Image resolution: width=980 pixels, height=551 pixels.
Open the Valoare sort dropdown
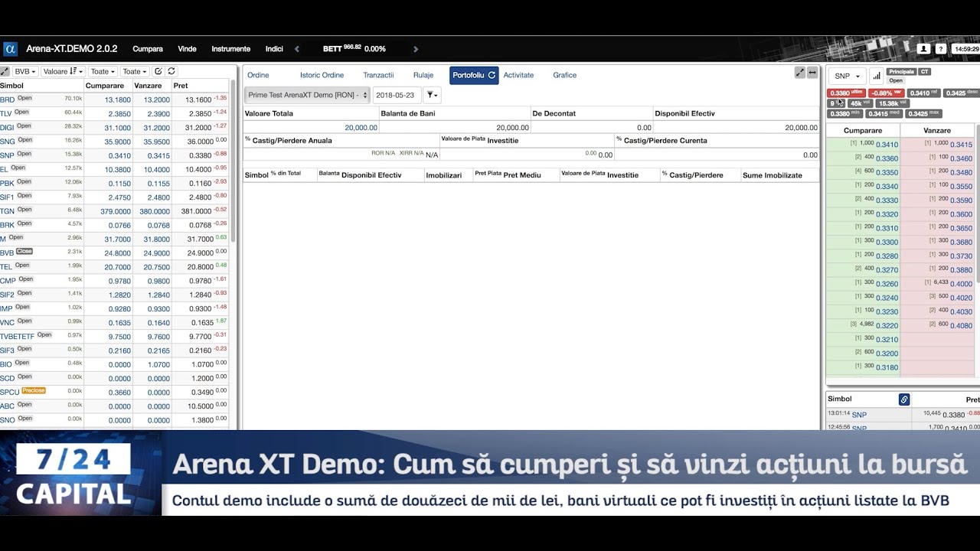click(63, 71)
